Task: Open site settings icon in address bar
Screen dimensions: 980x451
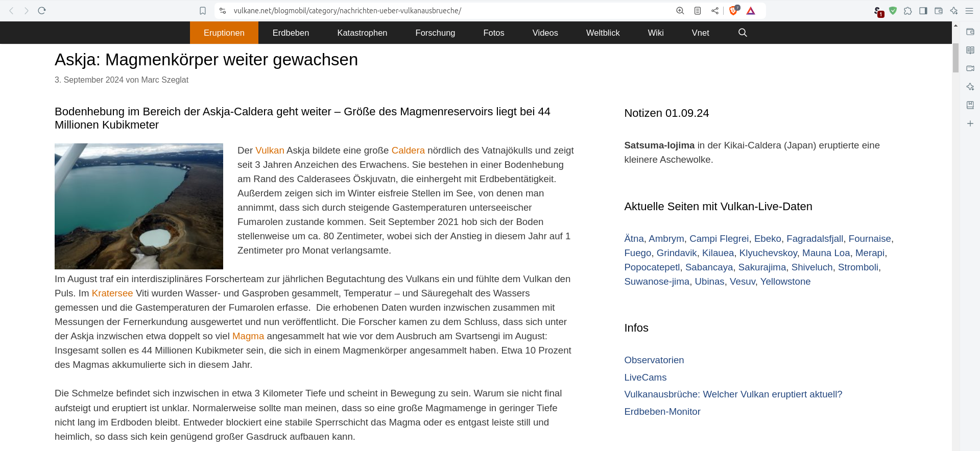Action: pyautogui.click(x=223, y=11)
